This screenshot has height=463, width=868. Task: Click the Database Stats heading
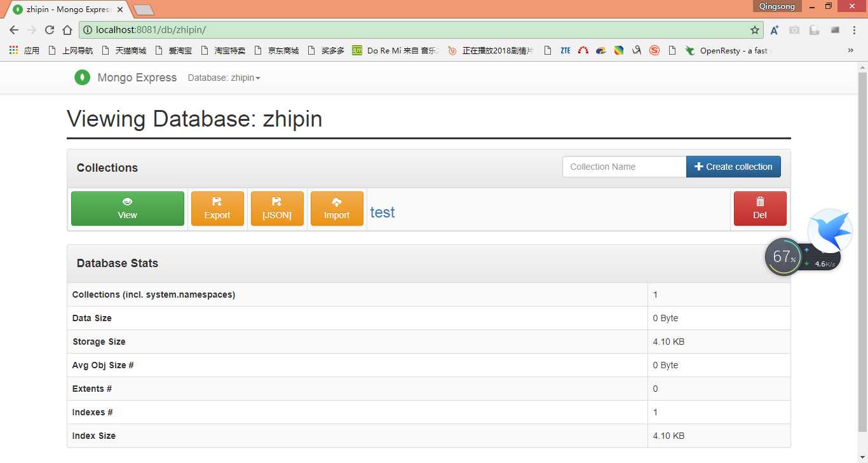coord(118,263)
